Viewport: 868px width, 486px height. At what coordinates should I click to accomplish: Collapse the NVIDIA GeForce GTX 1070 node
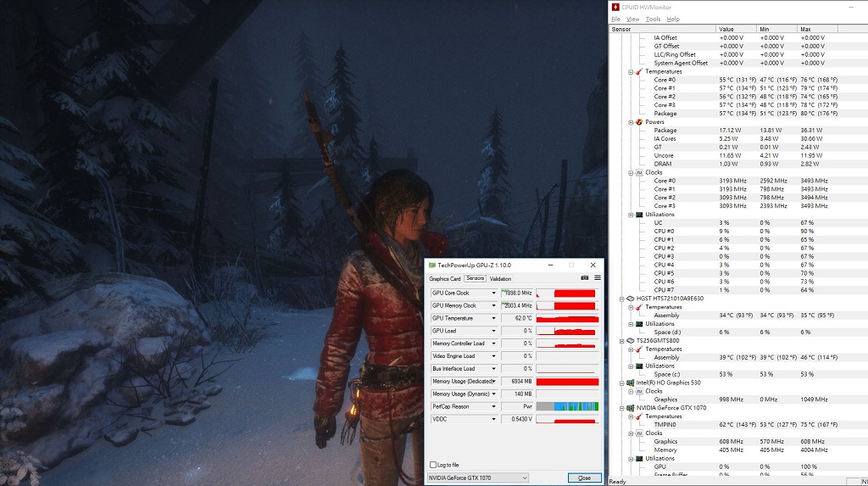621,409
